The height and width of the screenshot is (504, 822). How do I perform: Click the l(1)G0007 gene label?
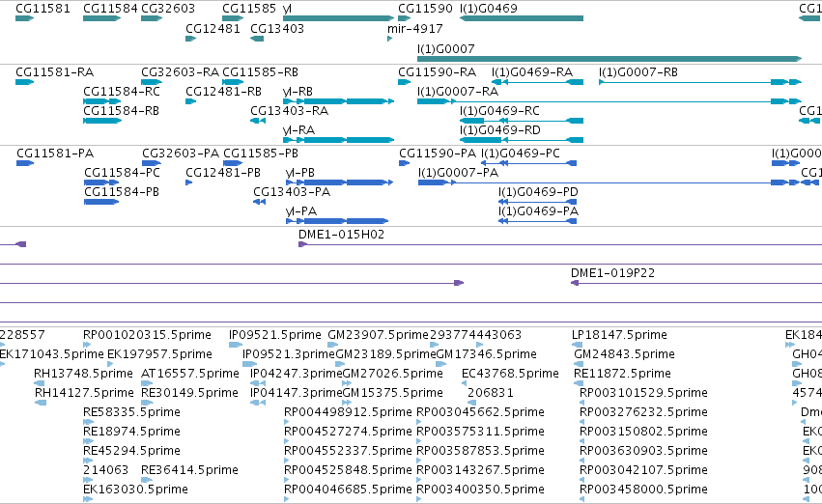pos(446,48)
